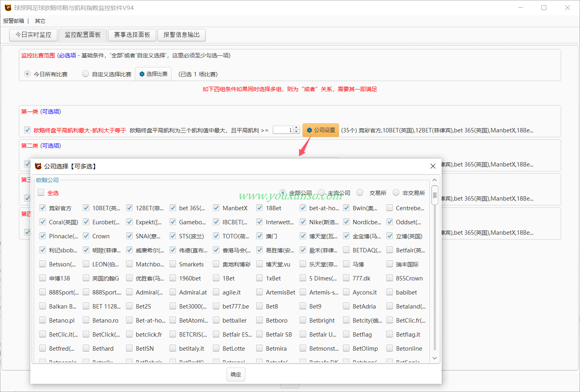
Task: Check the babibet company
Action: [x=390, y=292]
